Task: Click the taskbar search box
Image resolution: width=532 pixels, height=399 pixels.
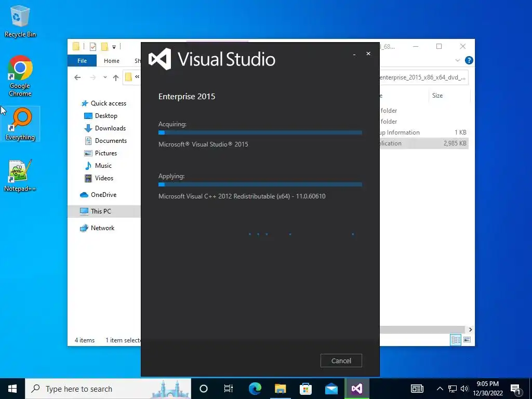Action: point(108,389)
